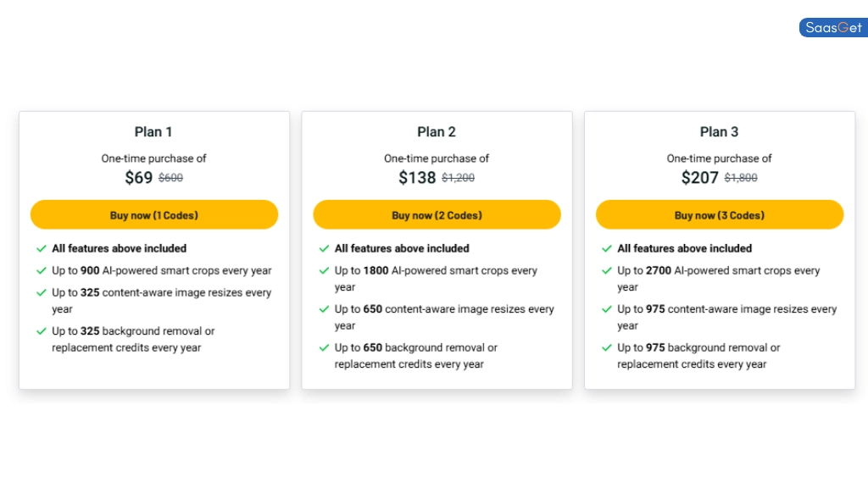868x488 pixels.
Task: Click checkmark beside Plan 2 All features included
Action: pyautogui.click(x=324, y=249)
